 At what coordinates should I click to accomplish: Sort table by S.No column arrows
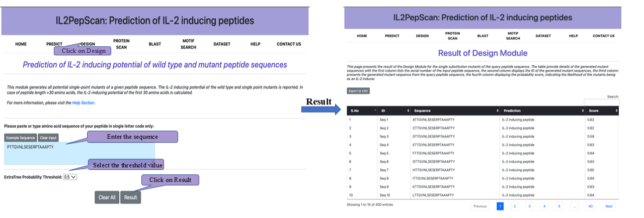[375, 111]
